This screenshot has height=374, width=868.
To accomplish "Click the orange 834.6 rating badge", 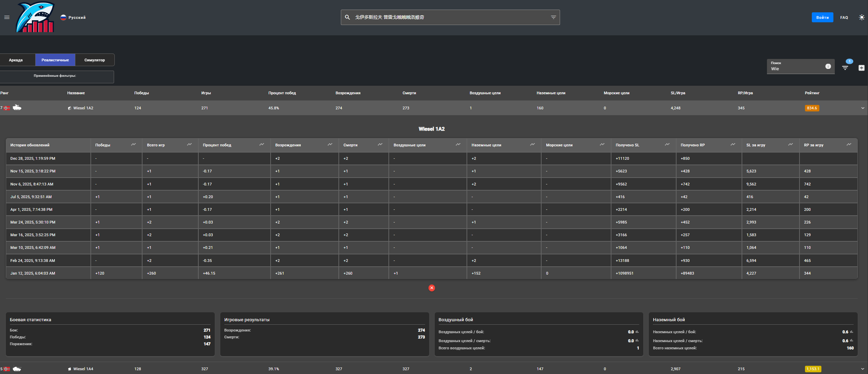I will tap(811, 108).
